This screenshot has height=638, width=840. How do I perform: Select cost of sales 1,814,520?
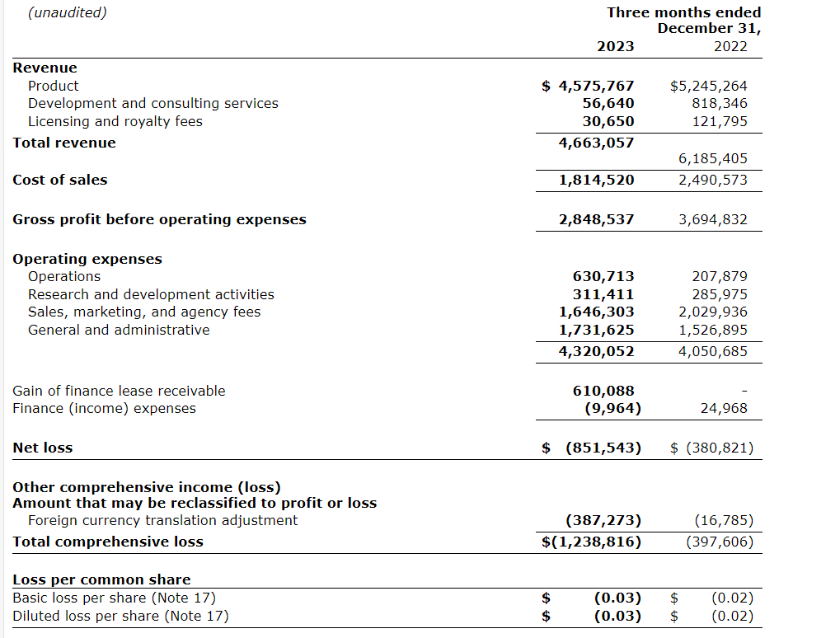point(596,180)
